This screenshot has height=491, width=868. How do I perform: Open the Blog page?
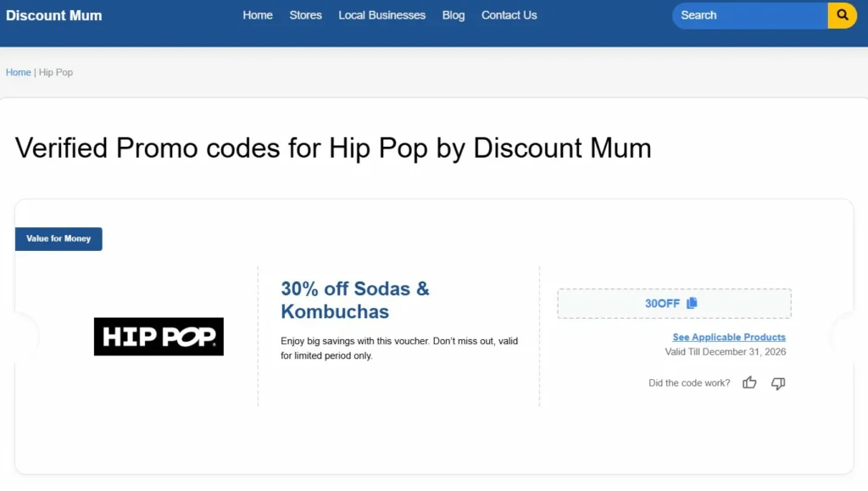tap(453, 15)
